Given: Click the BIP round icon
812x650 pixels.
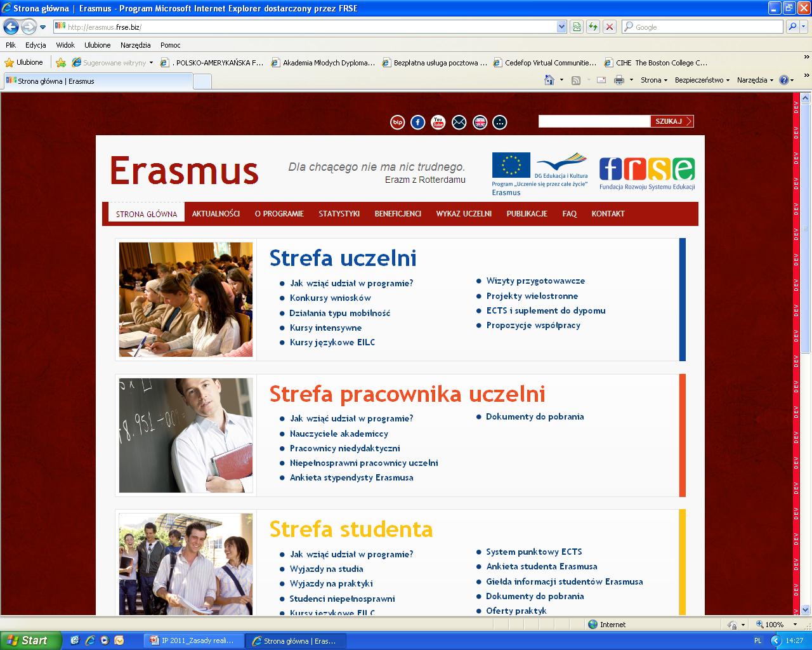Looking at the screenshot, I should [398, 123].
